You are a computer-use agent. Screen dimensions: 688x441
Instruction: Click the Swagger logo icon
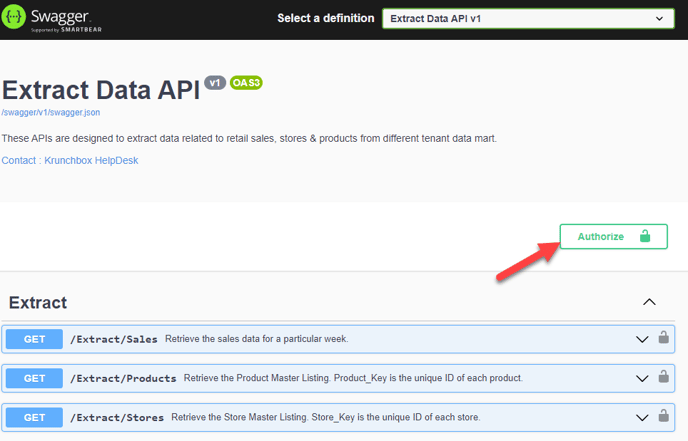point(14,17)
